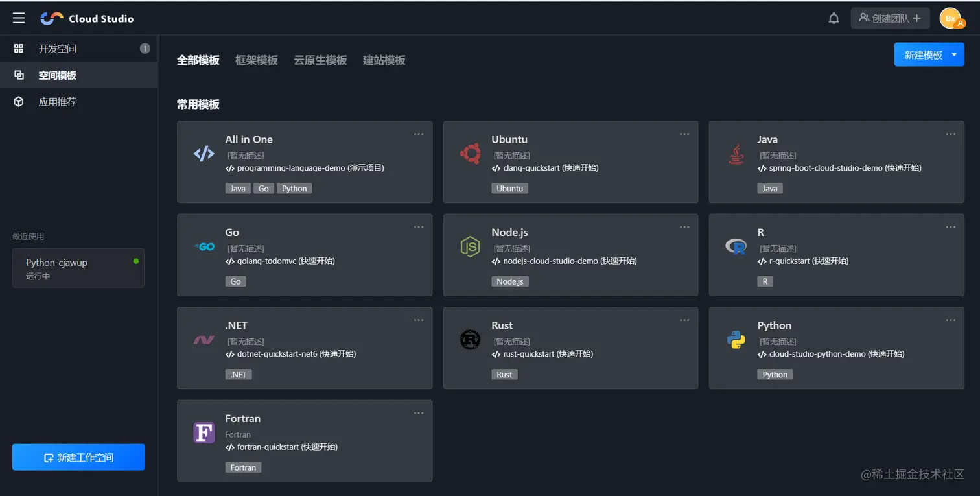
Task: Open 开发空间 in sidebar
Action: 79,49
